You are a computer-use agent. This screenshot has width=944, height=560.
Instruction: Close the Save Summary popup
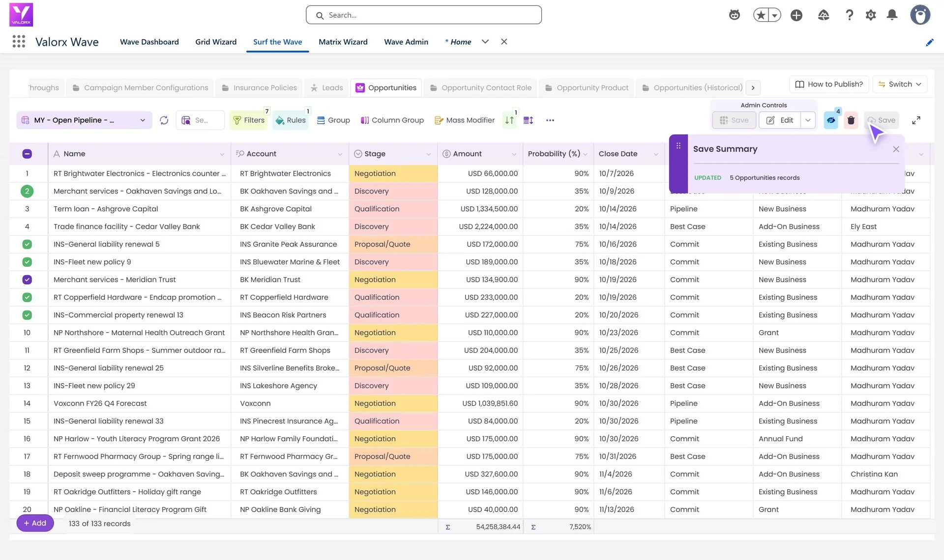click(896, 149)
